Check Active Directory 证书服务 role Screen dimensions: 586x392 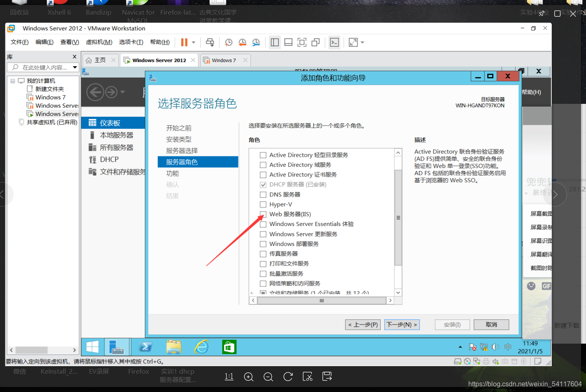pyautogui.click(x=263, y=175)
